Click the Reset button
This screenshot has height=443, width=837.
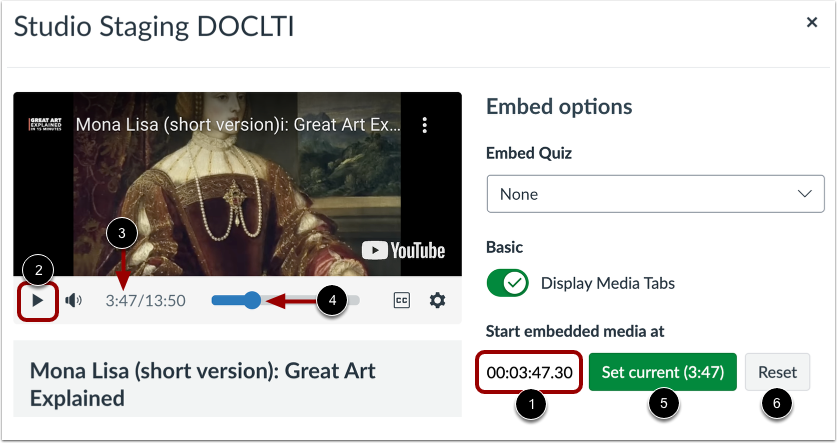click(x=777, y=372)
